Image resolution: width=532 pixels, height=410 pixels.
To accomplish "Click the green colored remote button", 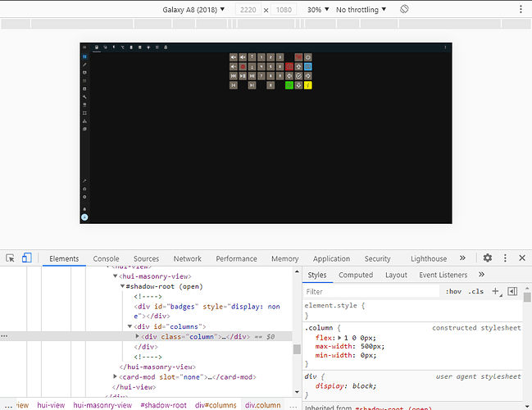I will click(x=289, y=85).
